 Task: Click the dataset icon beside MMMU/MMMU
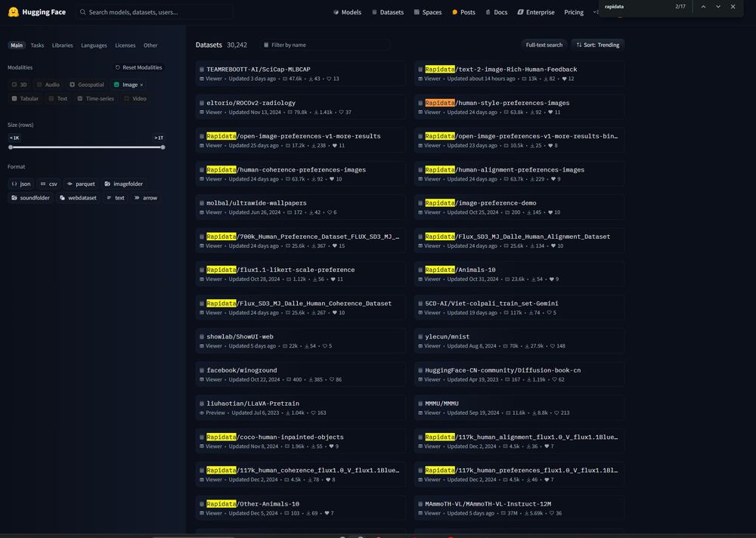(420, 403)
